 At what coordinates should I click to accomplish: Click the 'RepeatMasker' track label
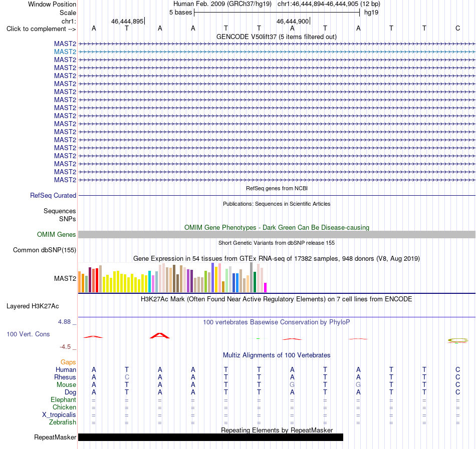tap(55, 437)
